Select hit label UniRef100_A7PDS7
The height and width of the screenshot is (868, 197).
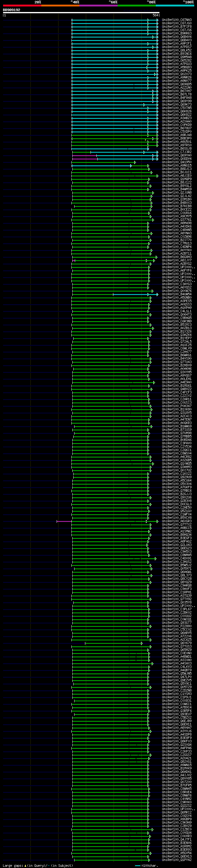click(x=177, y=47)
